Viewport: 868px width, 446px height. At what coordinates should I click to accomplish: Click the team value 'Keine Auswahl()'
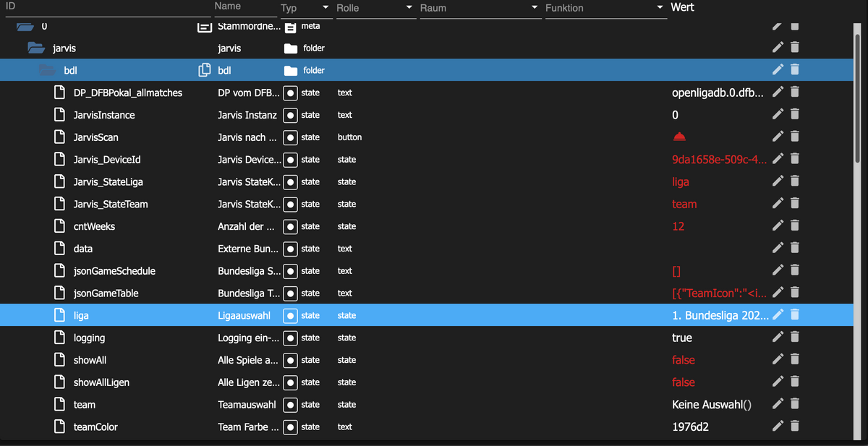click(x=712, y=405)
